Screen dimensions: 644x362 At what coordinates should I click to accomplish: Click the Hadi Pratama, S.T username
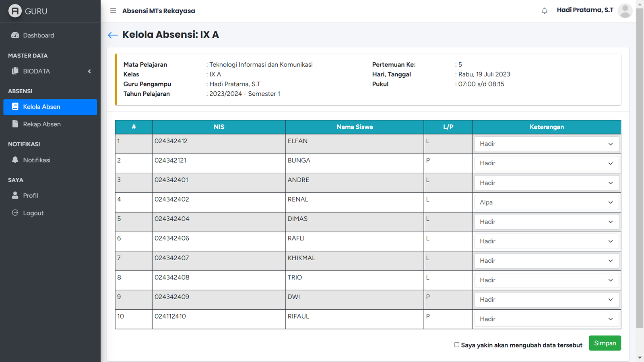click(x=585, y=10)
